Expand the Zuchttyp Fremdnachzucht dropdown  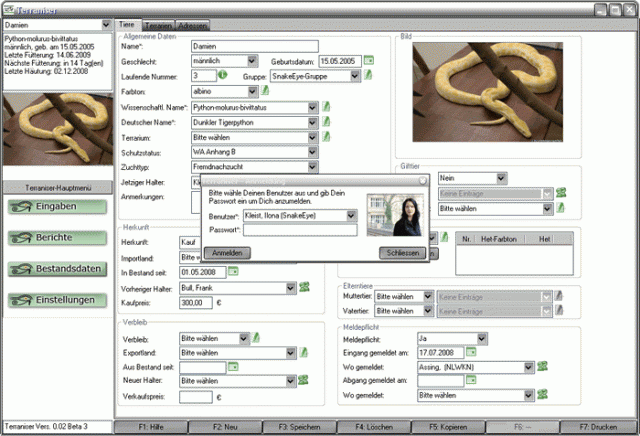pyautogui.click(x=312, y=167)
